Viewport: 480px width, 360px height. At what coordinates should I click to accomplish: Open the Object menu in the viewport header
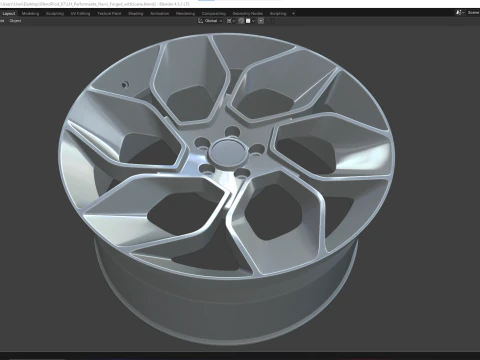click(x=15, y=21)
